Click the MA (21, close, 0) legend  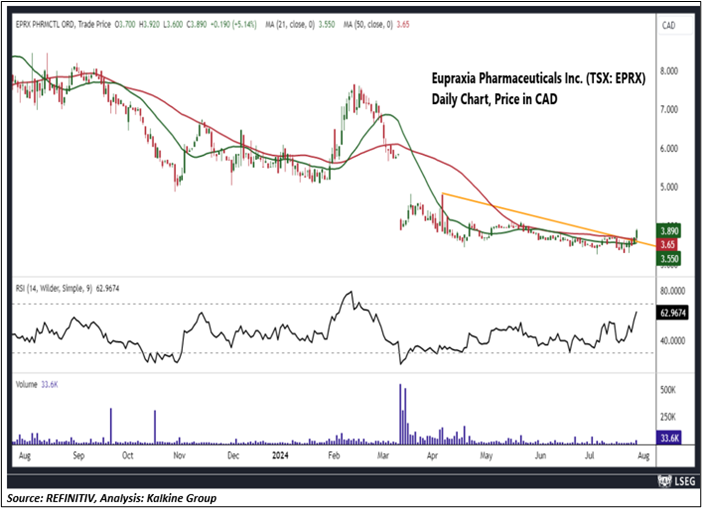pyautogui.click(x=290, y=24)
